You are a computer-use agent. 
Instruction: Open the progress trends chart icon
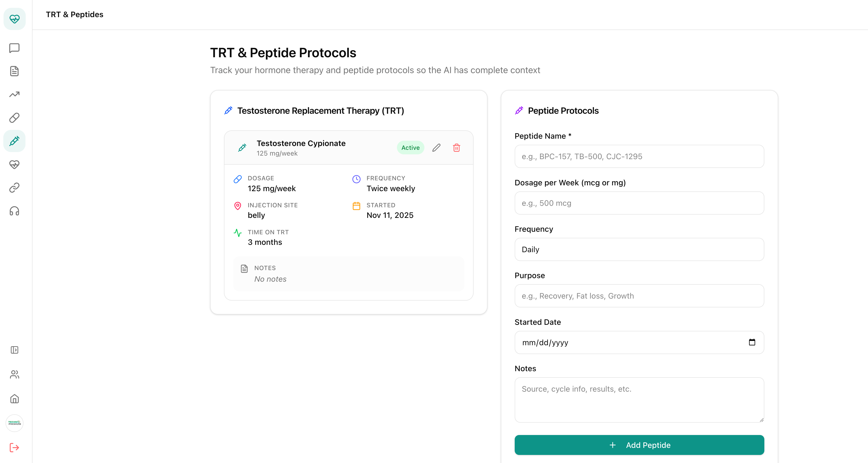[x=14, y=95]
